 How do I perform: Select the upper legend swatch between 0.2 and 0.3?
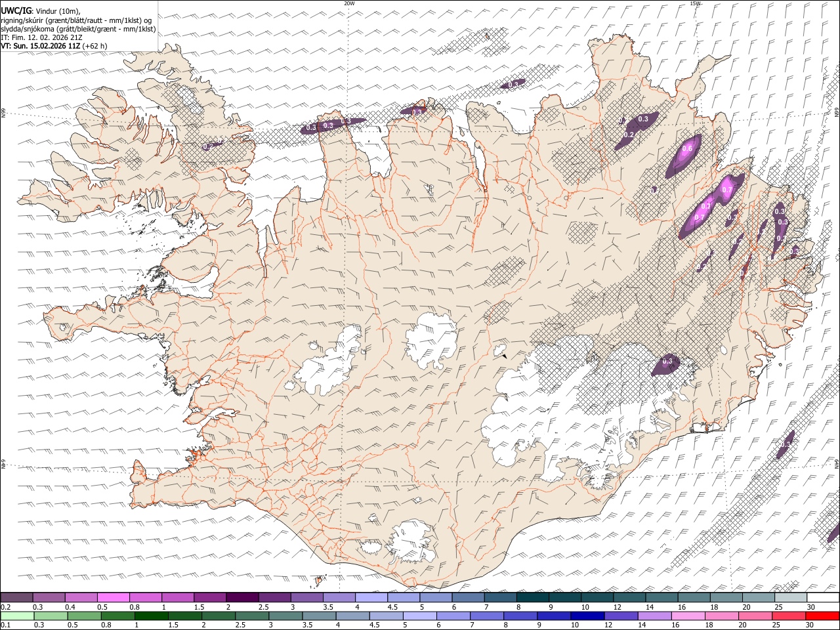[x=16, y=598]
